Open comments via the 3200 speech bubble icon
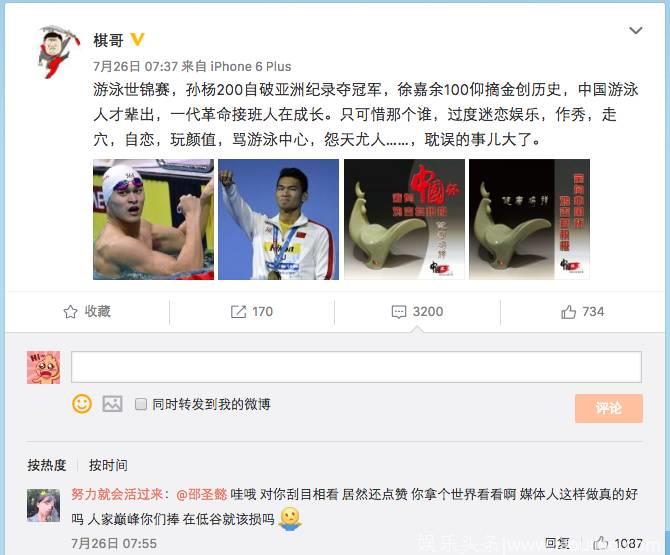 (399, 311)
